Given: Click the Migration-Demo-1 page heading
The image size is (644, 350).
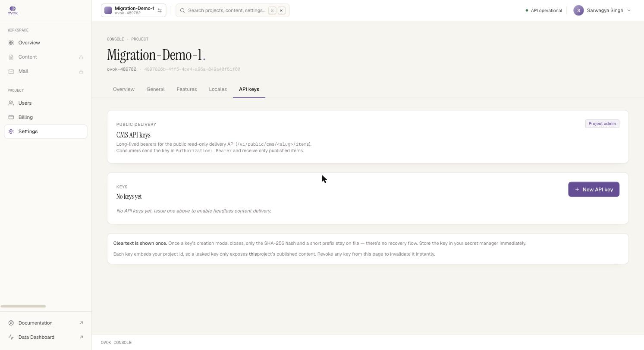Looking at the screenshot, I should coord(156,55).
